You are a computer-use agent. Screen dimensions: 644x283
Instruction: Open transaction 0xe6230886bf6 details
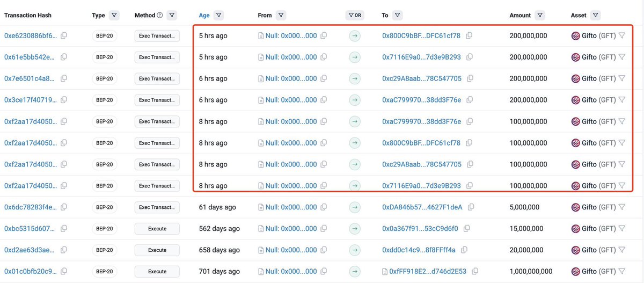30,35
